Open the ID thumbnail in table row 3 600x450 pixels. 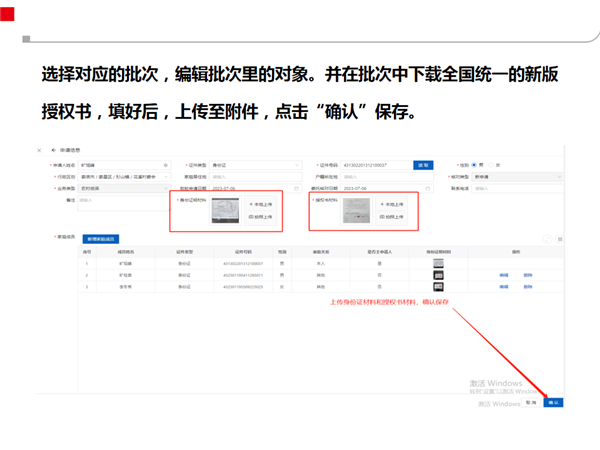click(439, 287)
